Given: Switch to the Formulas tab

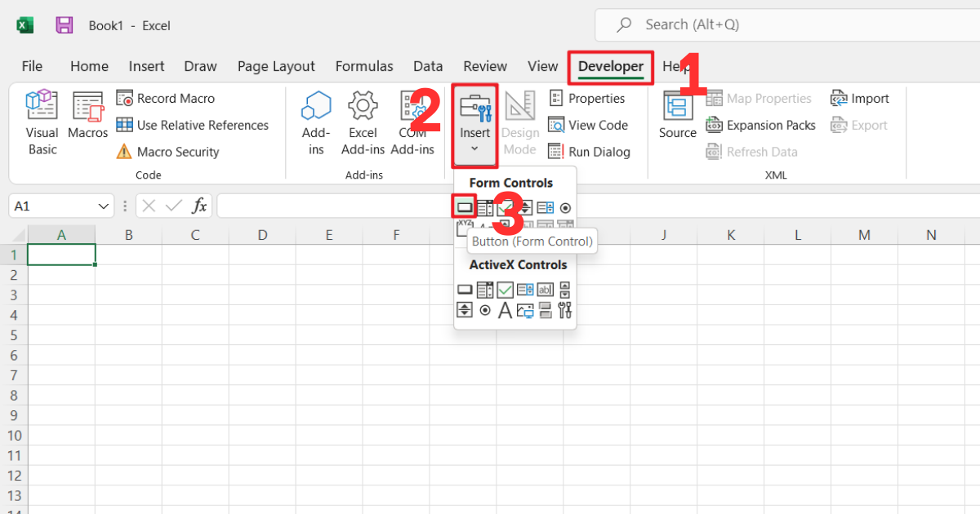Looking at the screenshot, I should click(364, 67).
